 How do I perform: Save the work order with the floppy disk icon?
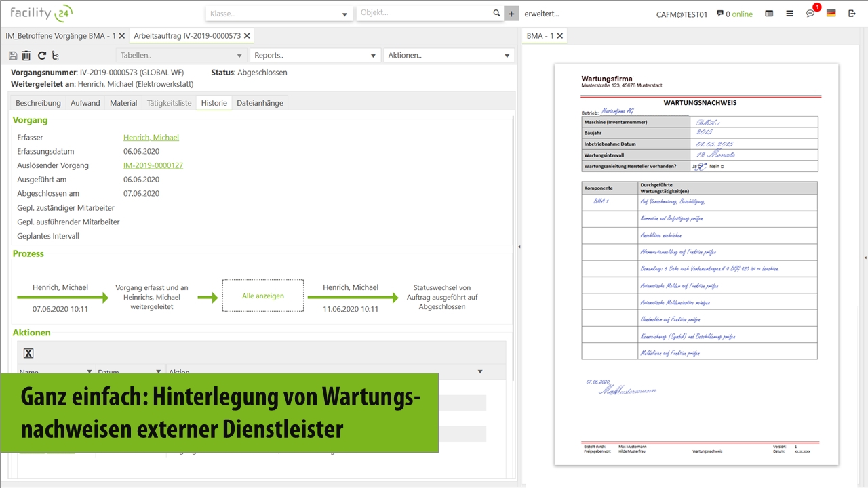click(x=13, y=56)
